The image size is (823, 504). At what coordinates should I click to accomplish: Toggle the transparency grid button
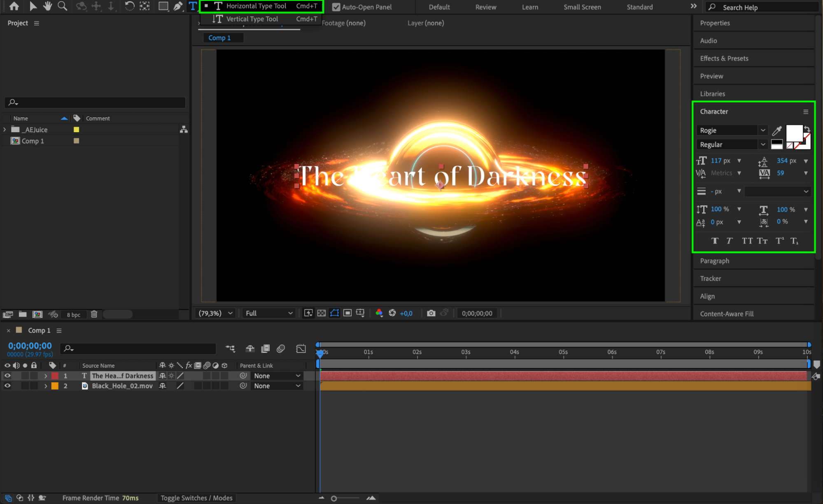click(322, 313)
